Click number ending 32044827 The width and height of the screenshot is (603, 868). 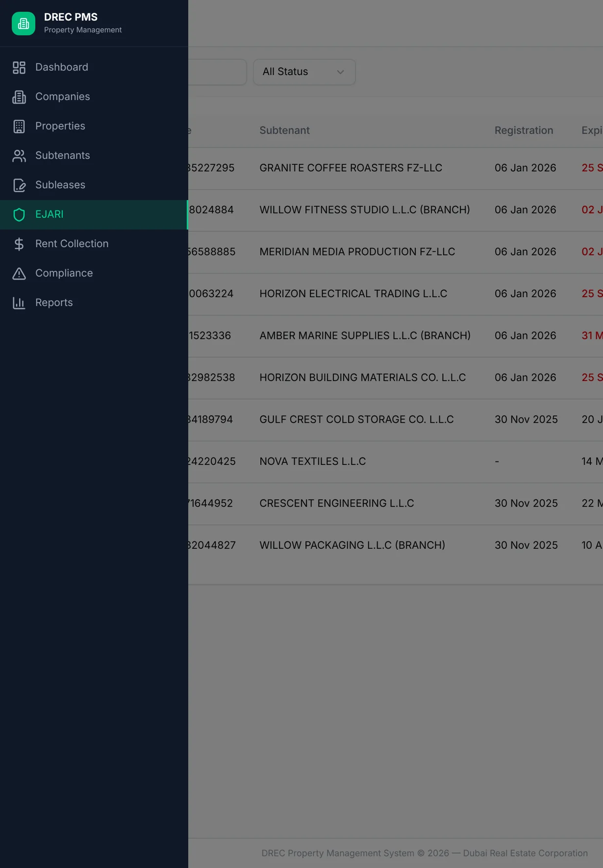click(212, 545)
